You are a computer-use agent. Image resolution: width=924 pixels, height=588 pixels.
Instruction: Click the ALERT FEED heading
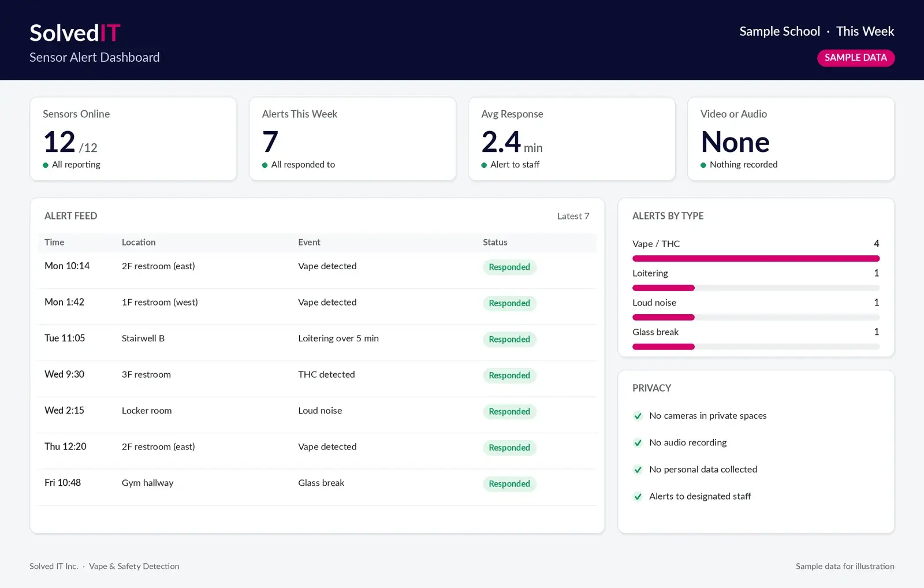70,216
